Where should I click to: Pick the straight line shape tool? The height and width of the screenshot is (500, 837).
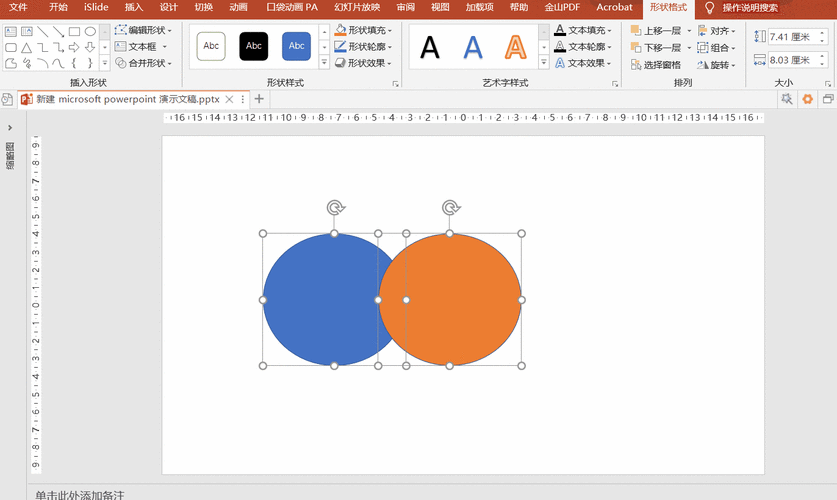(43, 32)
